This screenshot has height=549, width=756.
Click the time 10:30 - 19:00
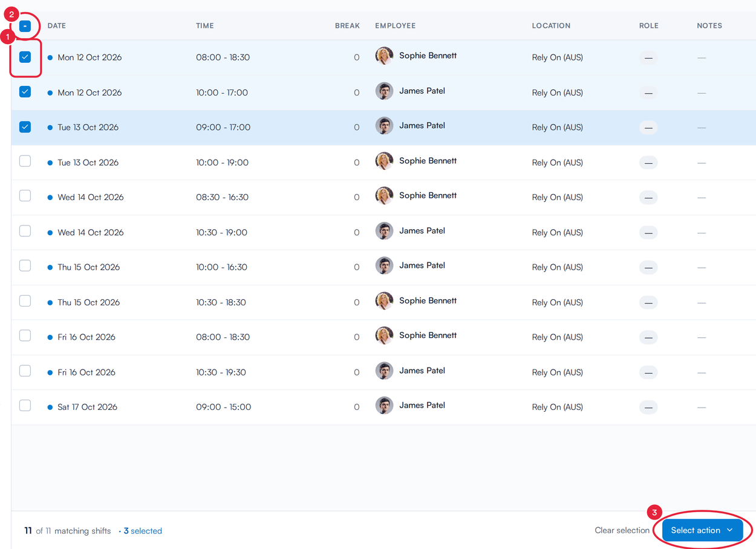[221, 232]
